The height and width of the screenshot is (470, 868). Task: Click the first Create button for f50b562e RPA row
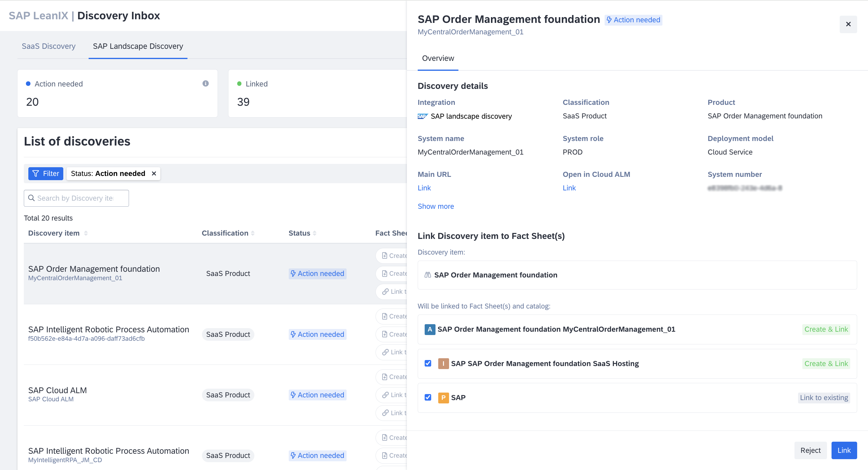click(x=392, y=316)
